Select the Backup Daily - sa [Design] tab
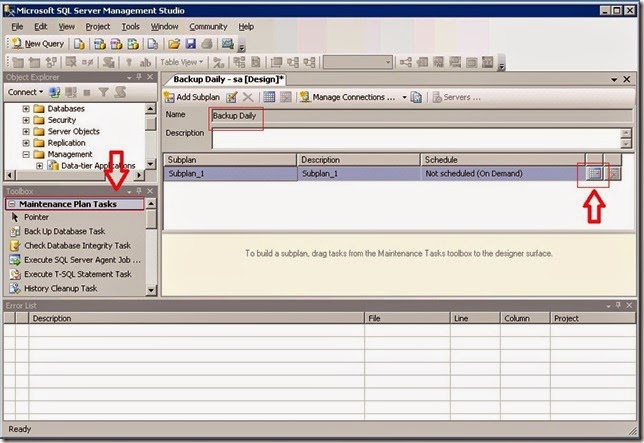 (x=228, y=79)
